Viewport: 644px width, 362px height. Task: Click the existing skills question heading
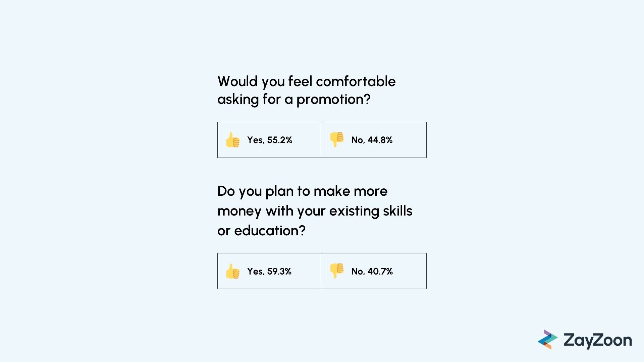[x=315, y=211]
